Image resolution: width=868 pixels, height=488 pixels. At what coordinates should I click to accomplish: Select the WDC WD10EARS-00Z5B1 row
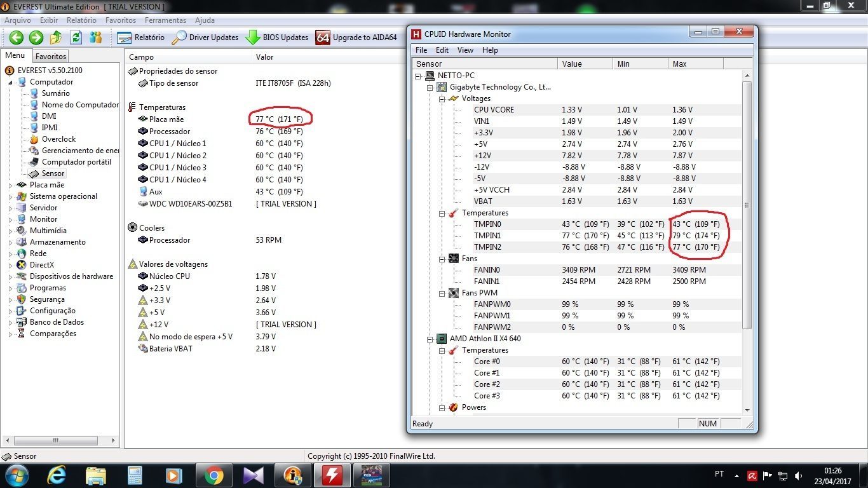(191, 204)
